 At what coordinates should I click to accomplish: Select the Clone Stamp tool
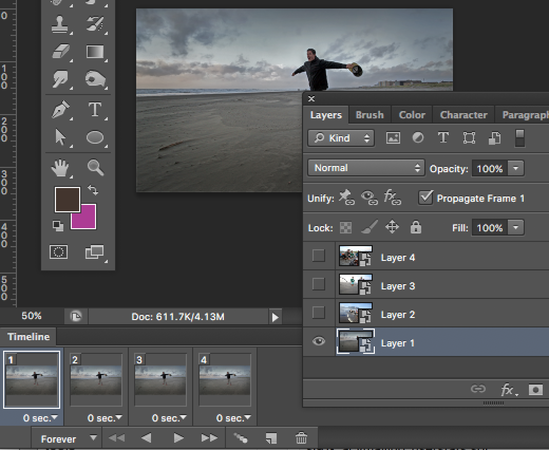[60, 25]
